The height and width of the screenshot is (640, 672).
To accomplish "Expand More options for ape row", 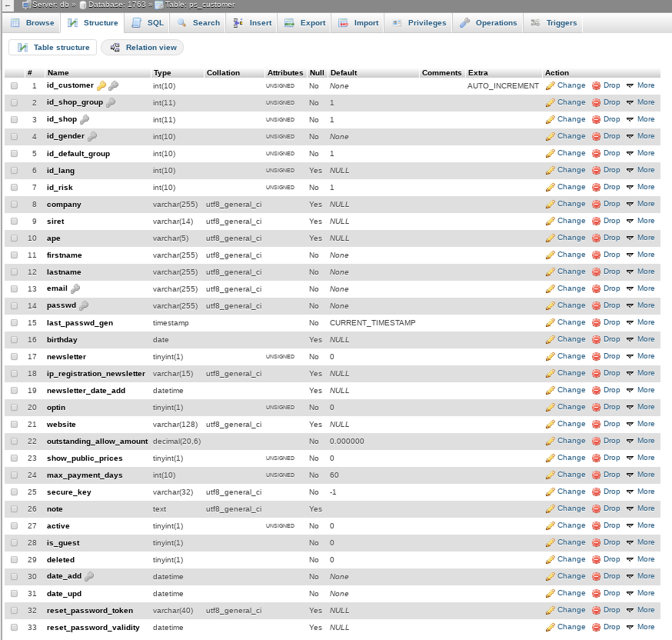I will point(640,238).
